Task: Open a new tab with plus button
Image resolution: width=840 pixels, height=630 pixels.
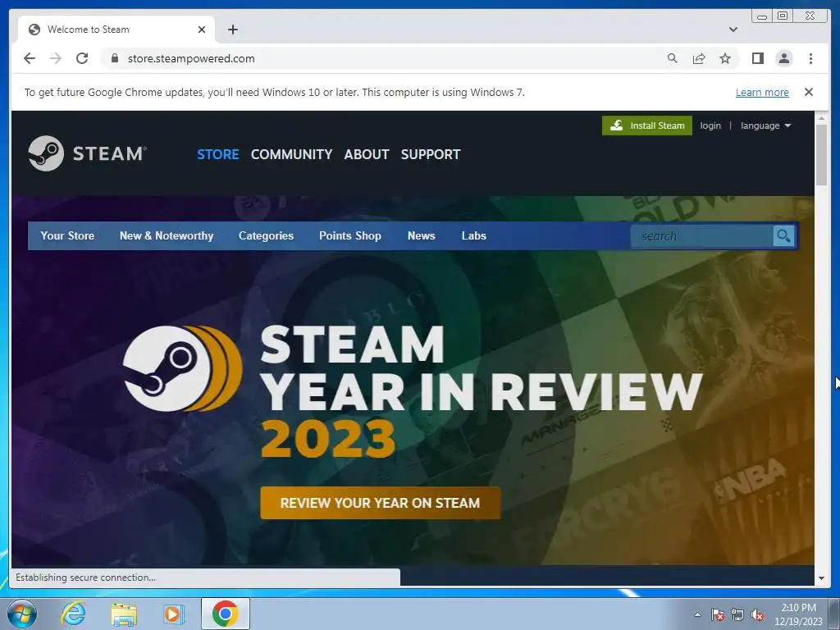Action: [x=232, y=30]
